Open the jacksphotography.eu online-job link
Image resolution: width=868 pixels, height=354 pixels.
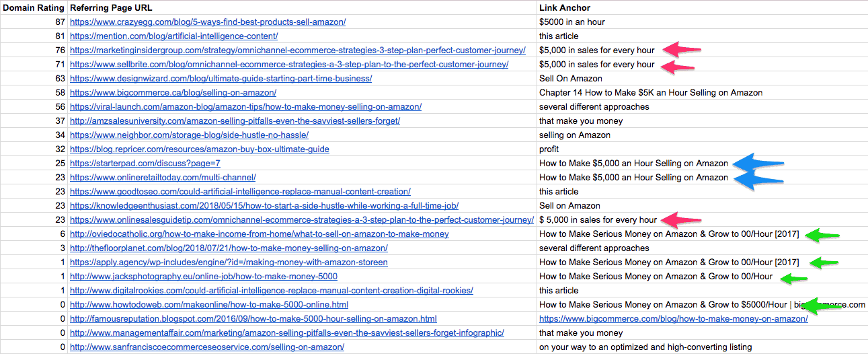(x=204, y=276)
